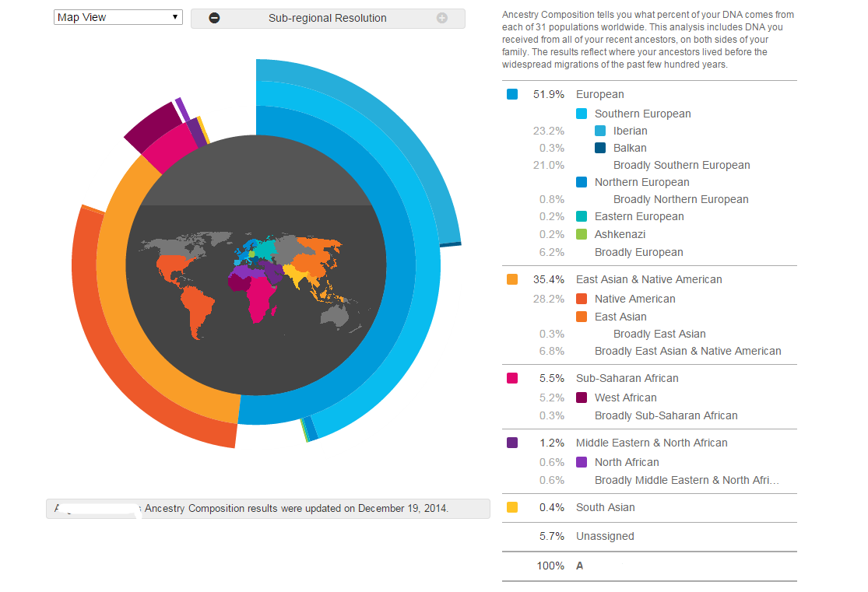
Task: Increase resolution with the plus icon
Action: (x=441, y=18)
